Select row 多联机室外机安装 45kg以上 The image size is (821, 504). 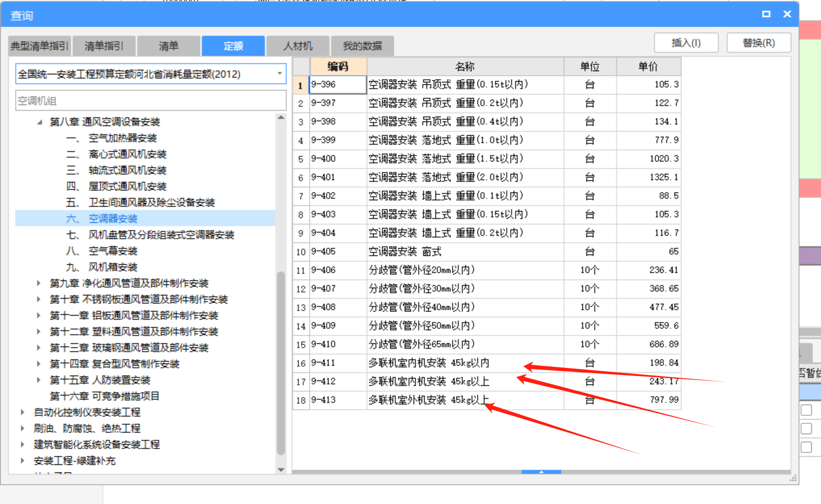click(487, 400)
